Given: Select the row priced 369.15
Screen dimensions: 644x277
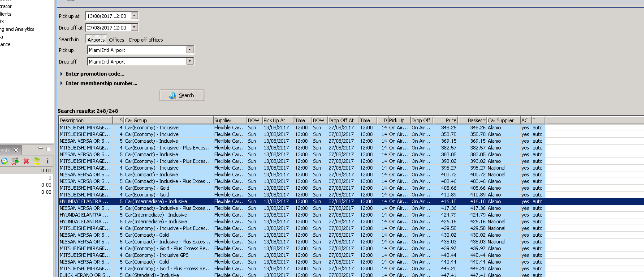Looking at the screenshot, I should coord(302,141).
